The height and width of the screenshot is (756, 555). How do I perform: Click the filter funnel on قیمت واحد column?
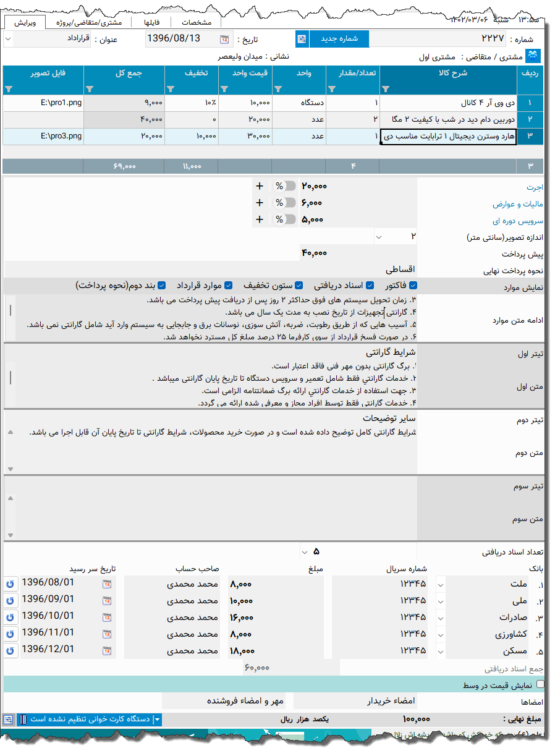224,89
